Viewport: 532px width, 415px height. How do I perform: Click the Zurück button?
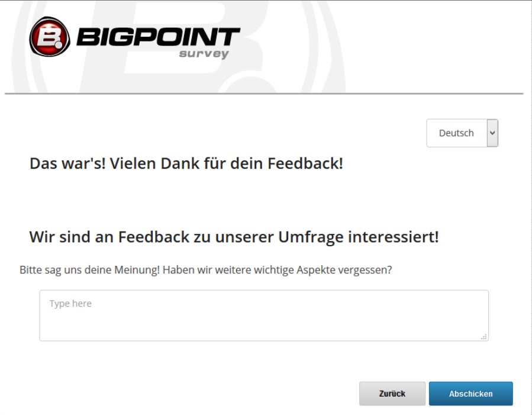tap(392, 394)
